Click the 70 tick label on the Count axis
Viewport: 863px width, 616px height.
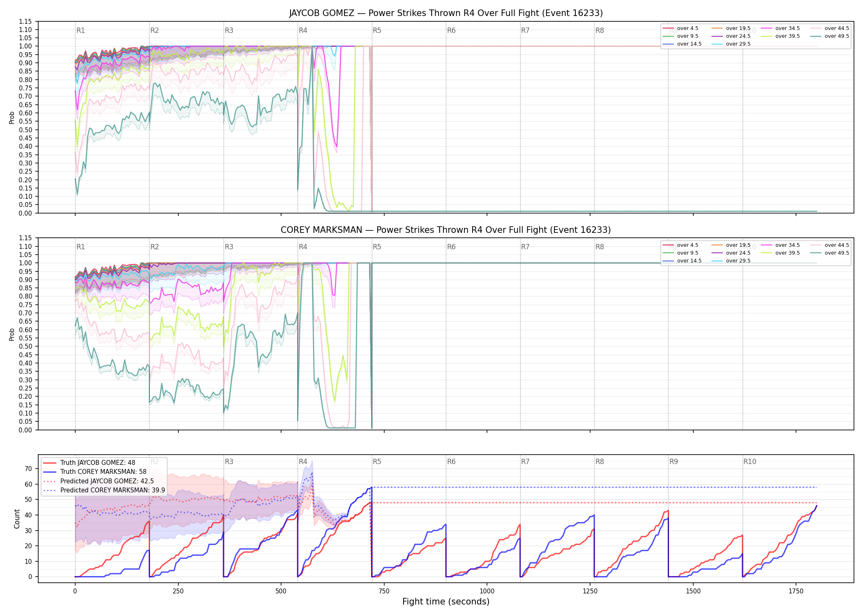point(28,469)
